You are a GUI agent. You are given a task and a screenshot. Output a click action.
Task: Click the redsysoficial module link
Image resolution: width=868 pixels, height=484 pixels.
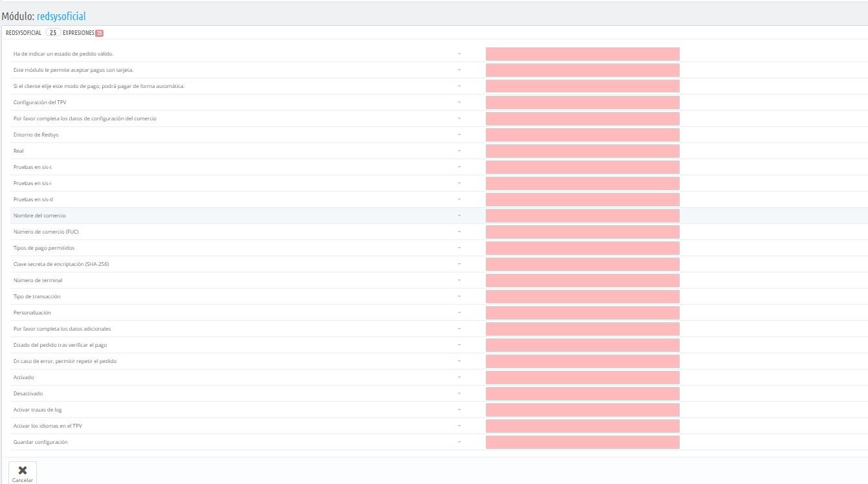(x=61, y=16)
